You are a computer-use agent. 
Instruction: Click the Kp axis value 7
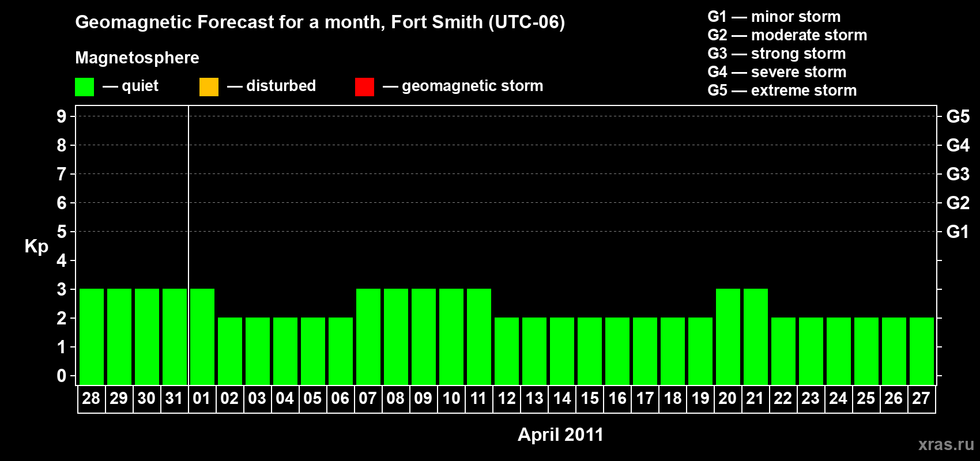[x=62, y=174]
